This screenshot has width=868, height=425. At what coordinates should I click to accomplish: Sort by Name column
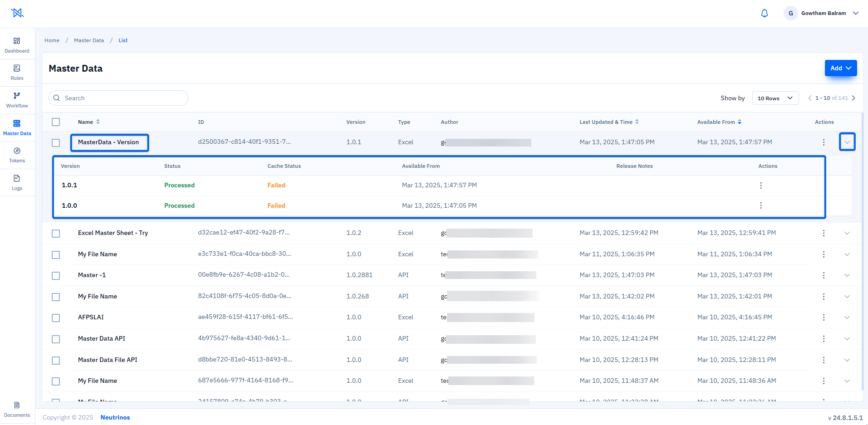[x=98, y=122]
